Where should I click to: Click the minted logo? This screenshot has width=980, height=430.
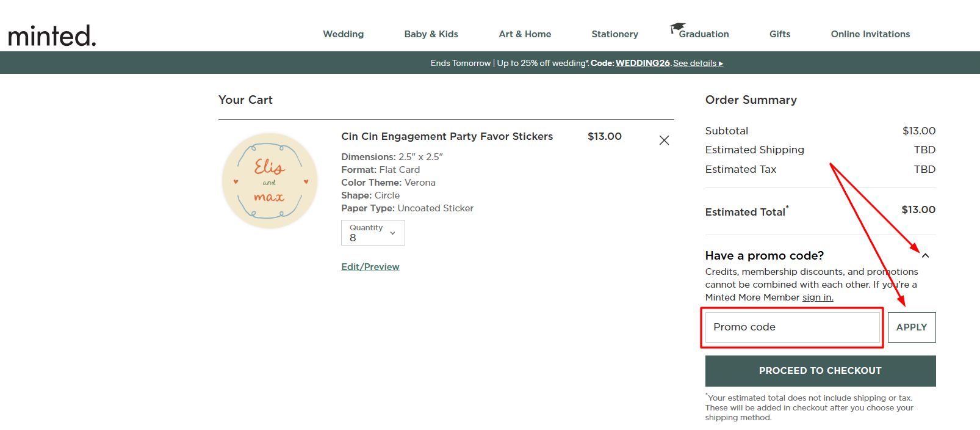(x=52, y=34)
